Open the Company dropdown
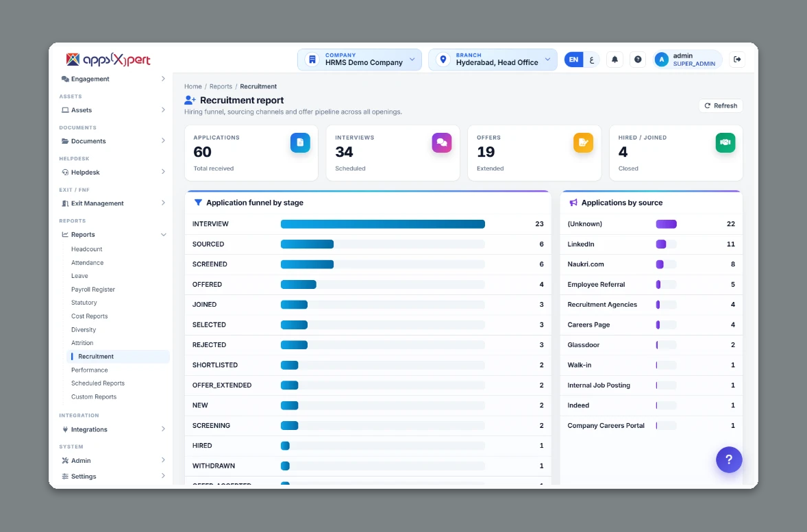Viewport: 807px width, 532px height. [359, 60]
